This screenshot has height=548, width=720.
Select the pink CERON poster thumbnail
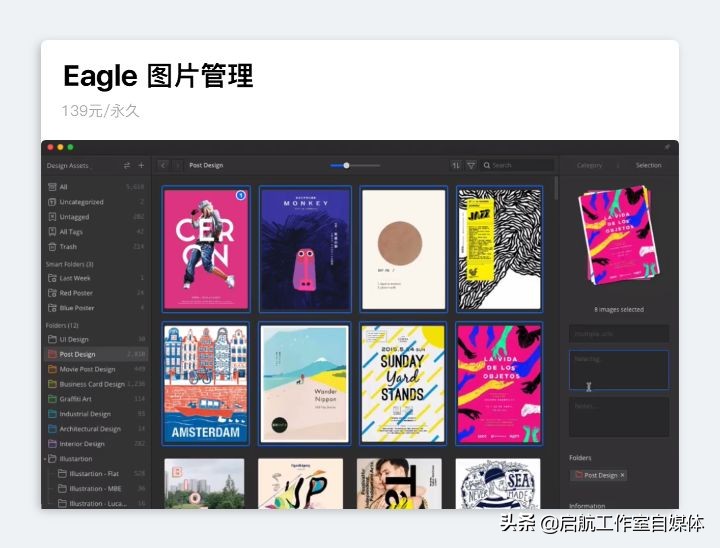point(206,249)
